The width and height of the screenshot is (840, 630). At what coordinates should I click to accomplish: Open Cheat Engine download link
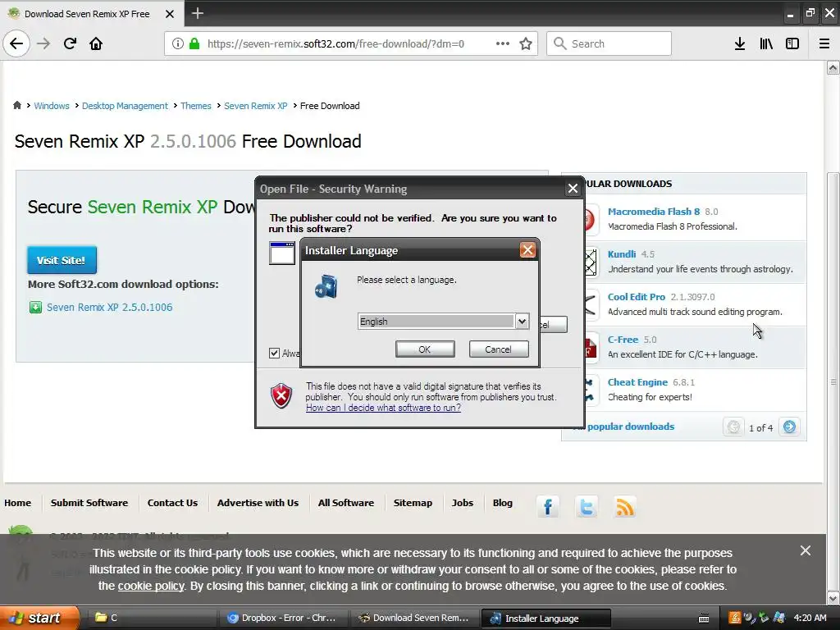637,382
